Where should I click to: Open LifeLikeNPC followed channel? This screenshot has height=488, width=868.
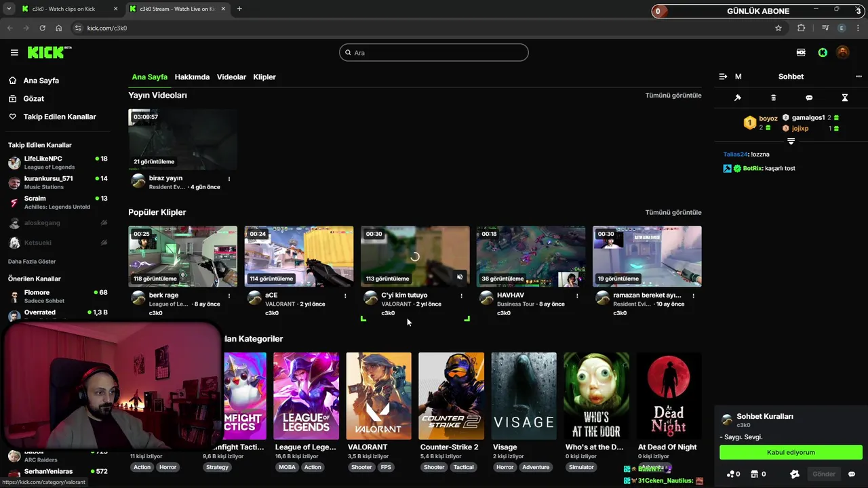point(58,163)
